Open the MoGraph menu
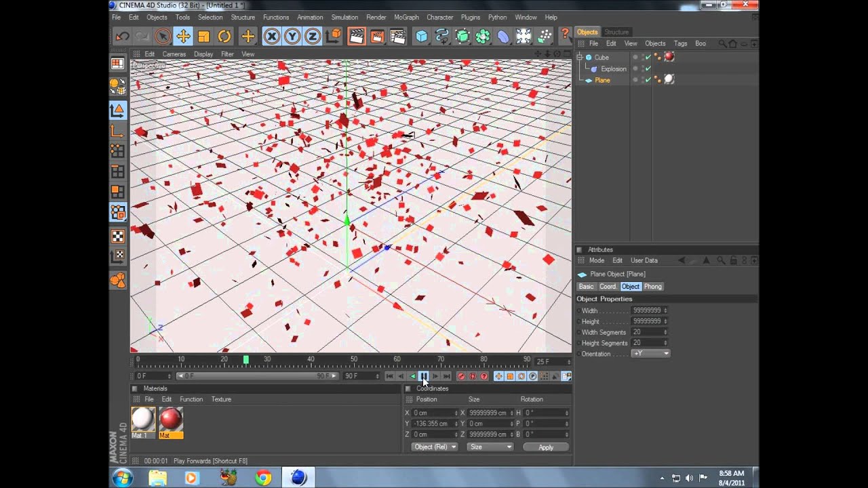Viewport: 868px width, 488px height. [x=406, y=17]
